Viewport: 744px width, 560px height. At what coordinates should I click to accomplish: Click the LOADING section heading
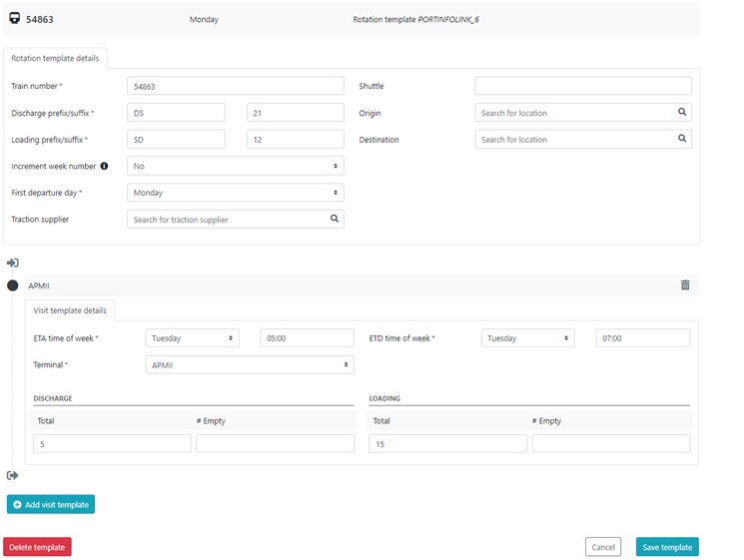(384, 398)
